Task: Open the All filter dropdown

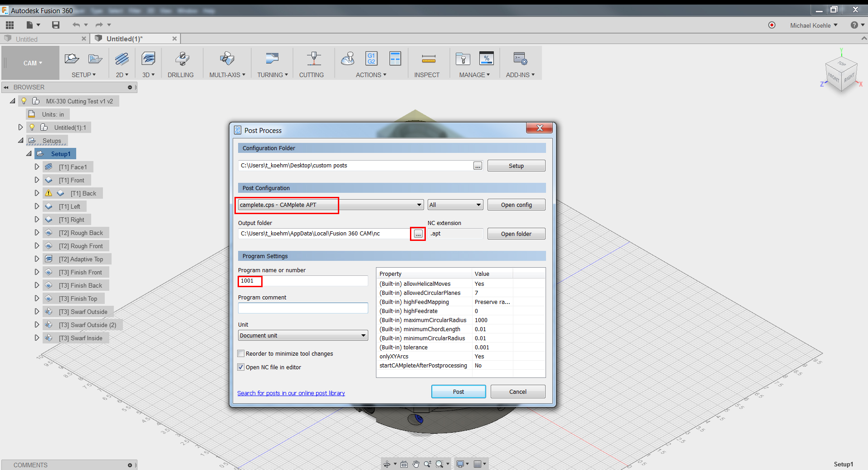Action: (x=455, y=205)
